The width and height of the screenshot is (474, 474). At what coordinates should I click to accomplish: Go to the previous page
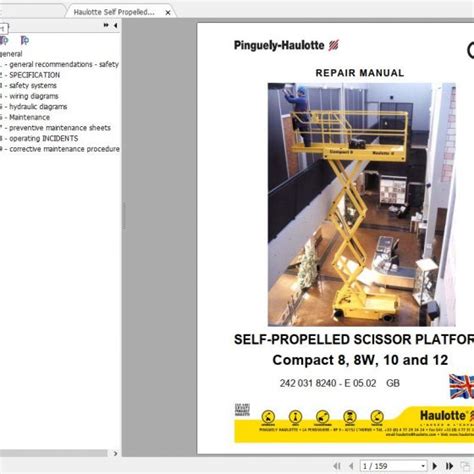tap(351, 466)
